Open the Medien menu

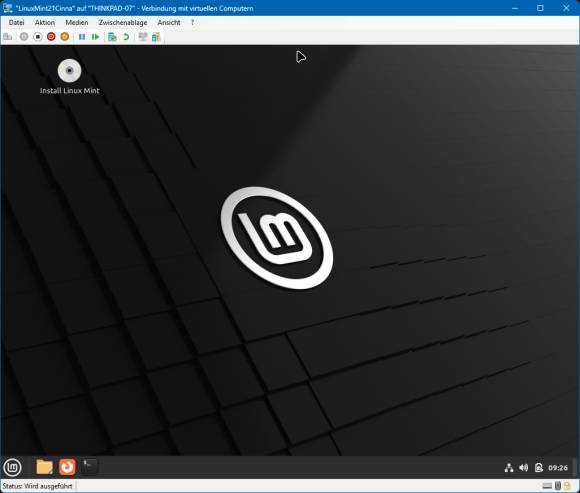pyautogui.click(x=77, y=23)
